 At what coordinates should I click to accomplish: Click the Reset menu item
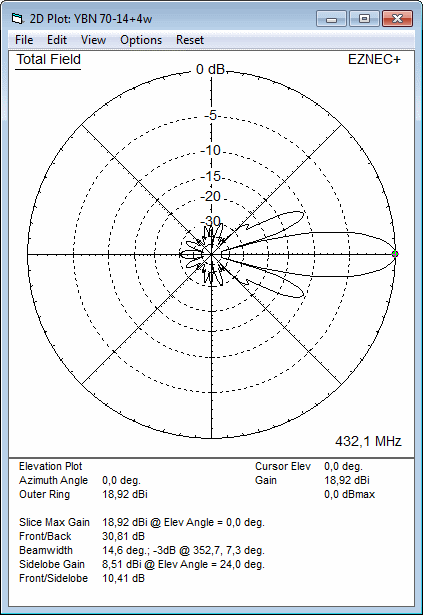[x=190, y=40]
